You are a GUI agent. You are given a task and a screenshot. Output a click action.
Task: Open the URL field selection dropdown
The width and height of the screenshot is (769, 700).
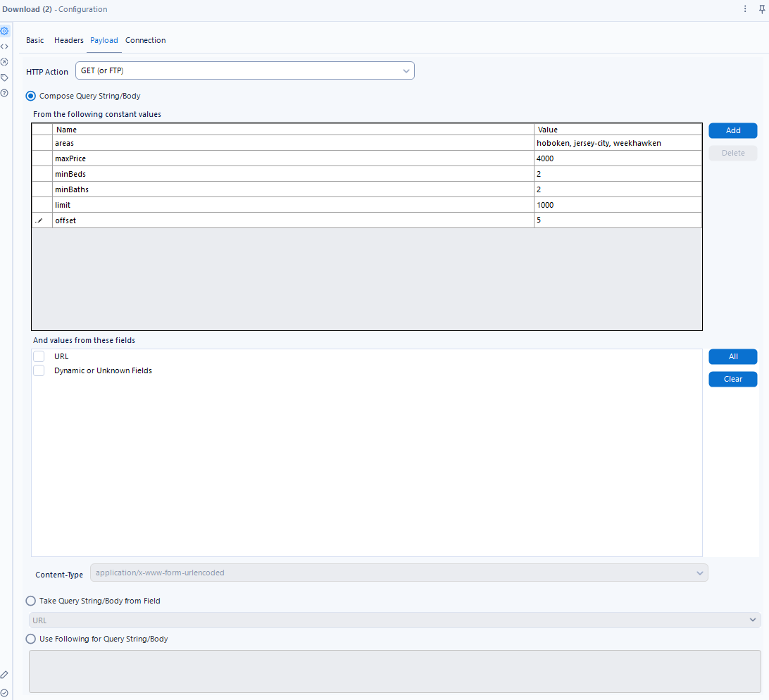(x=394, y=620)
